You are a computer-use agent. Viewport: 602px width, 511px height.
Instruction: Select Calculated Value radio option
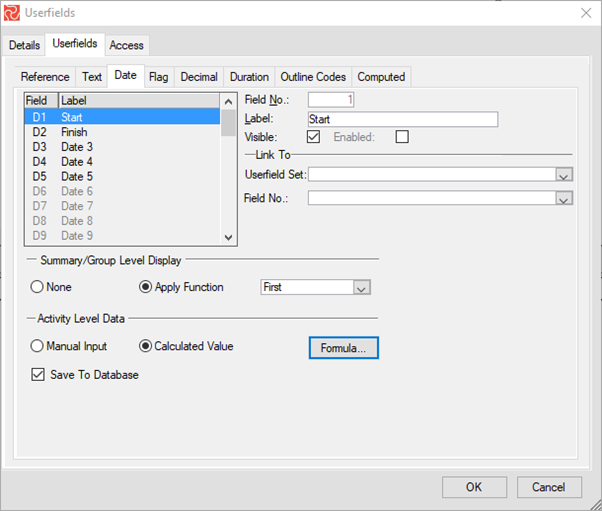point(146,347)
